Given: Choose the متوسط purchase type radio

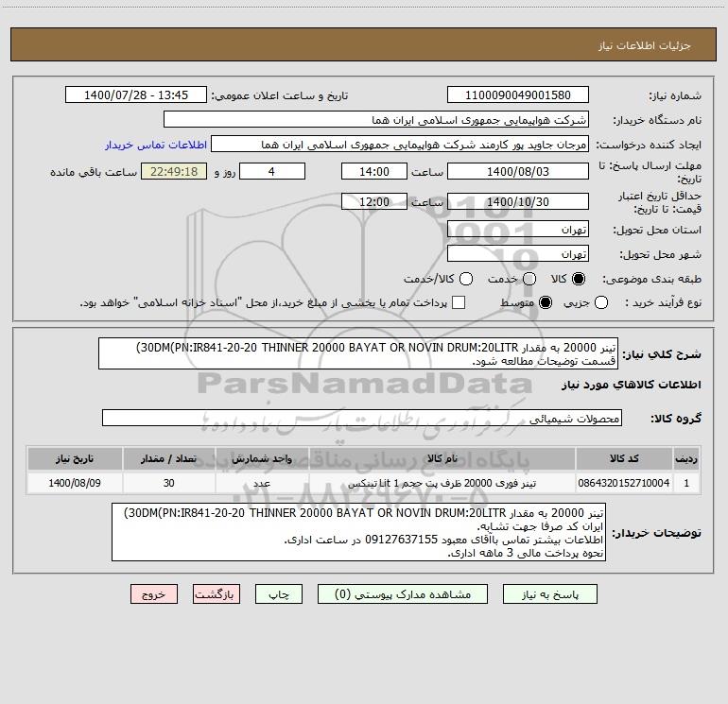Looking at the screenshot, I should [x=546, y=302].
